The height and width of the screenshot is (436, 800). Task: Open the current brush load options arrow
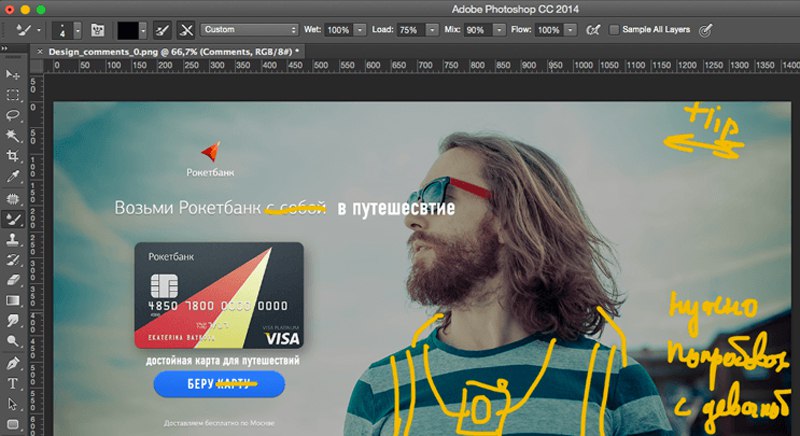point(143,31)
